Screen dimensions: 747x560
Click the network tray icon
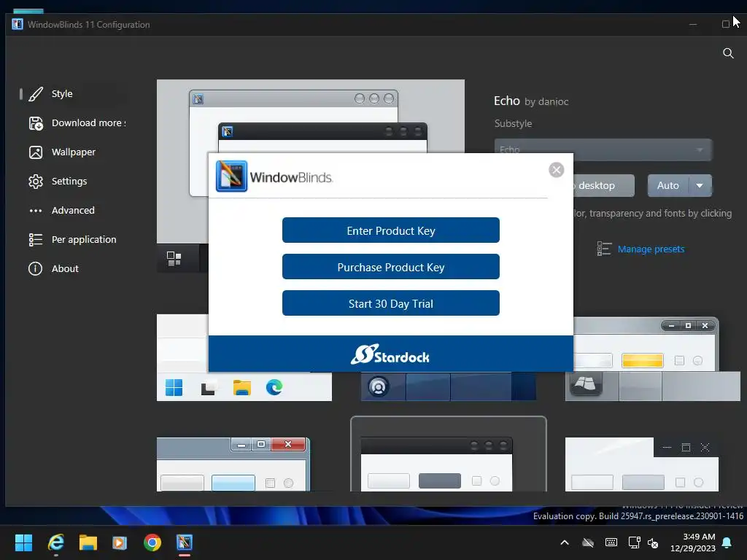click(x=634, y=542)
